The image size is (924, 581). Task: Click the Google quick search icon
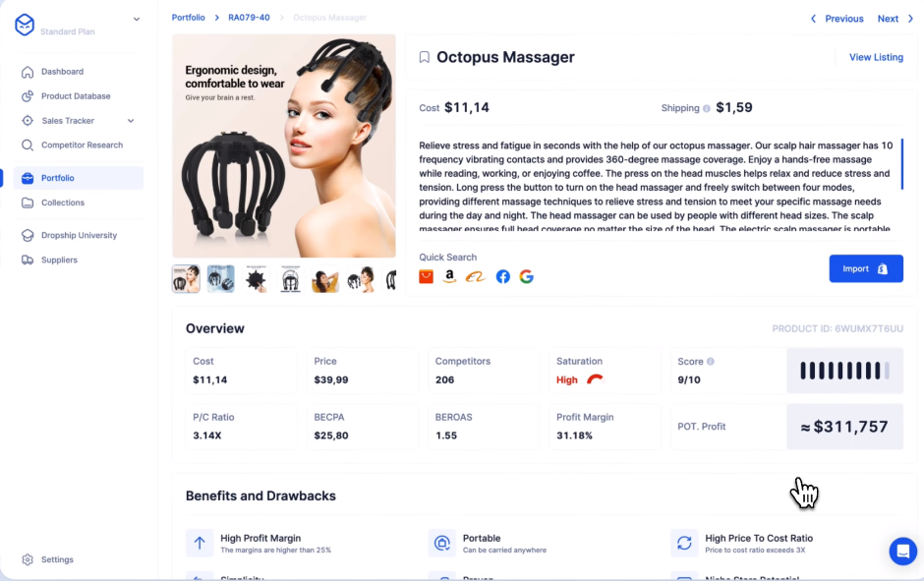point(526,276)
